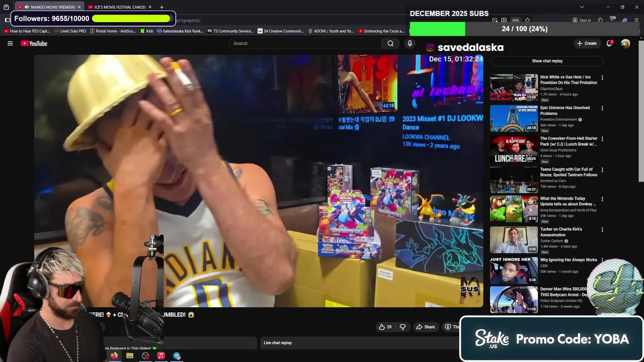Image resolution: width=644 pixels, height=362 pixels.
Task: Click the picture-in-picture address bar icon
Action: [x=495, y=20]
